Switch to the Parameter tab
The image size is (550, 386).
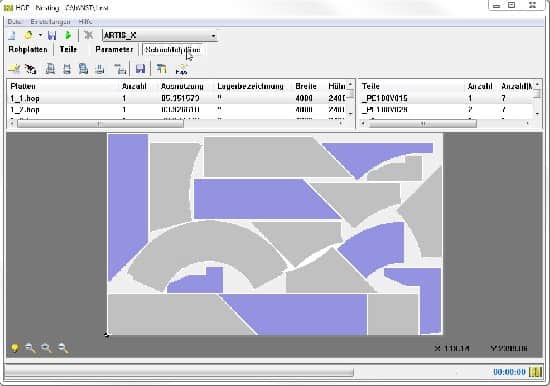coord(114,49)
